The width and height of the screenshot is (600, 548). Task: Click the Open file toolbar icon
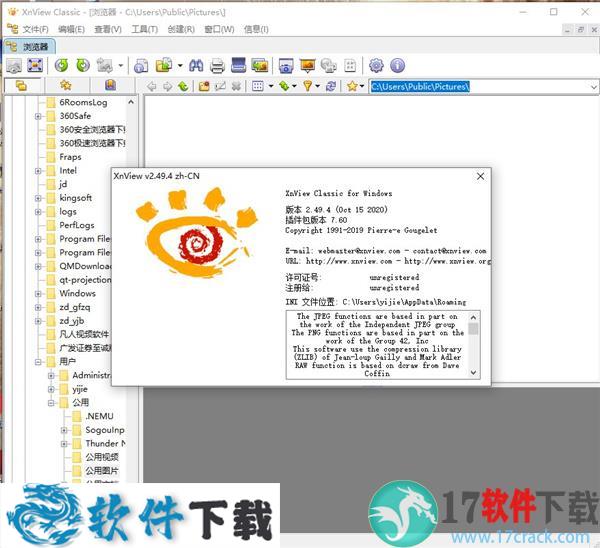pos(14,65)
